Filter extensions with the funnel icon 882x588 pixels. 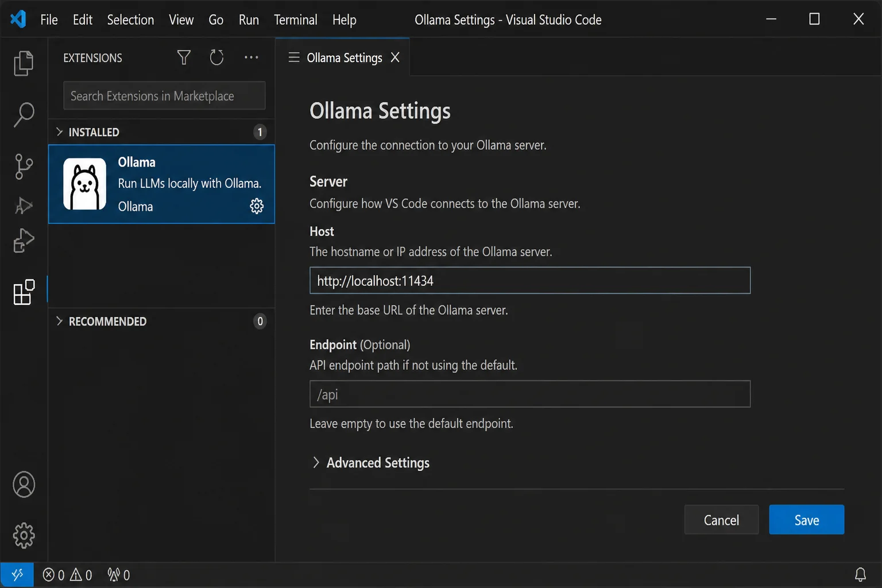pos(184,57)
